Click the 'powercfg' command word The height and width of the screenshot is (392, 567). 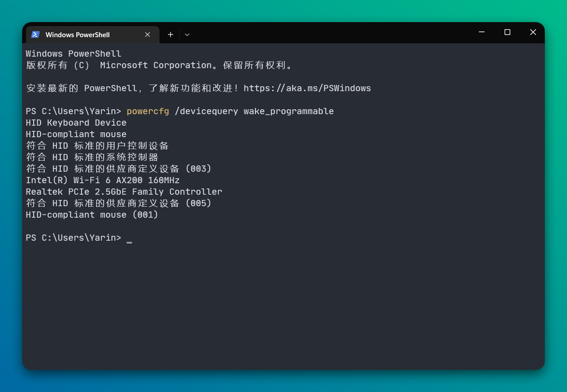click(x=148, y=111)
